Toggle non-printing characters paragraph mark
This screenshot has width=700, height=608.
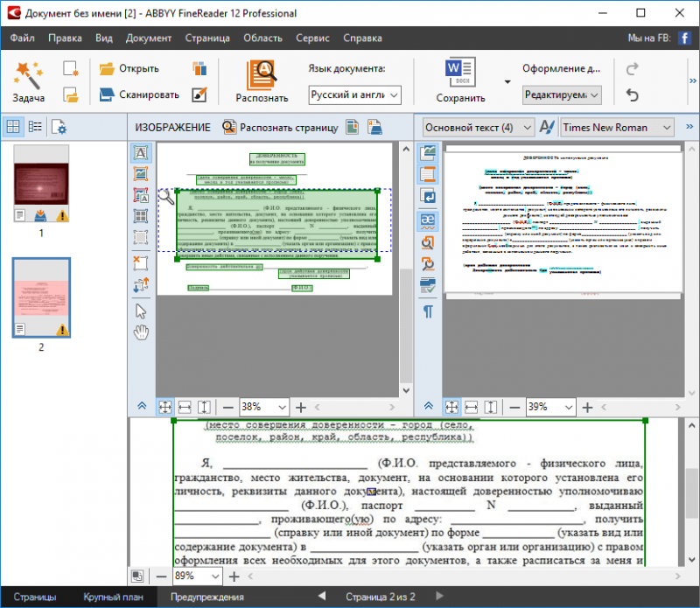click(428, 311)
